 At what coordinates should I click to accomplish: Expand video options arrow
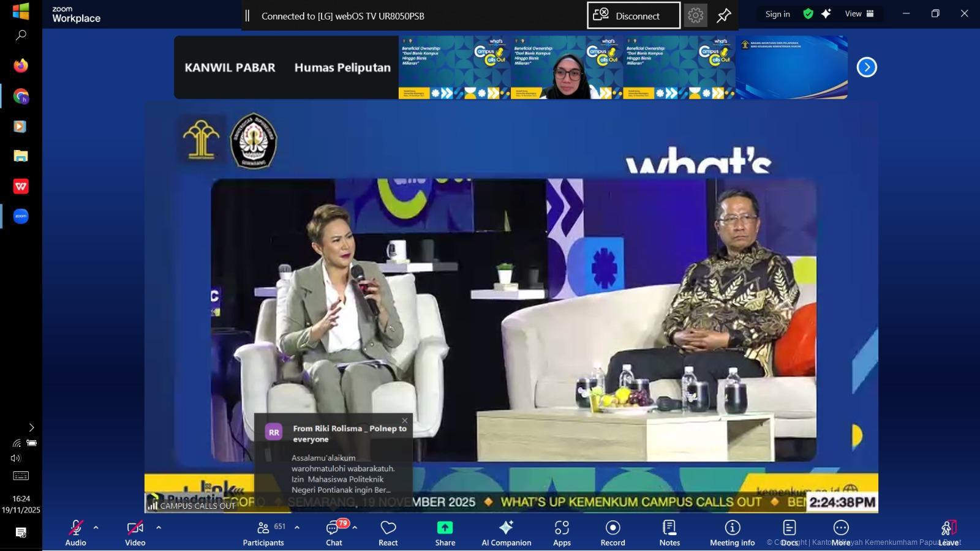tap(159, 527)
